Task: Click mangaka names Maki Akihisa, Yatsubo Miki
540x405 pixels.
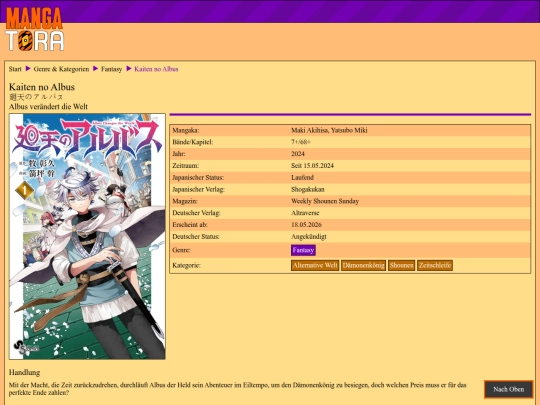Action: (x=329, y=130)
